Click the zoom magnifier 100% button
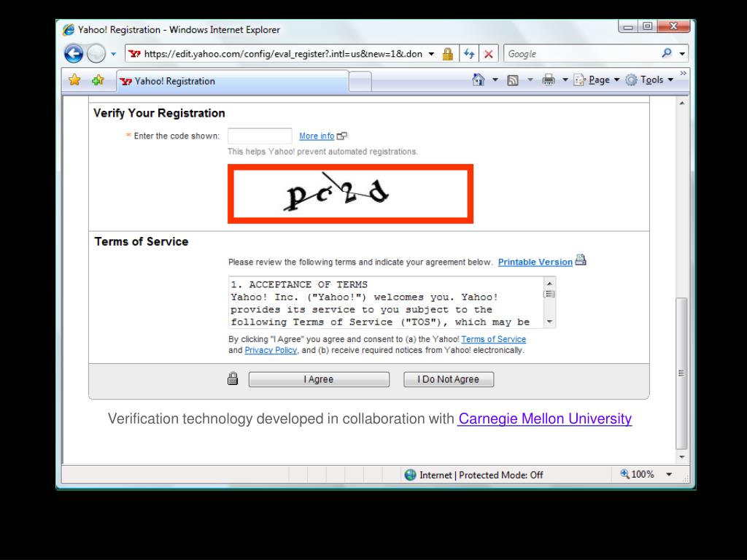Screen dimensions: 747x560 click(637, 474)
